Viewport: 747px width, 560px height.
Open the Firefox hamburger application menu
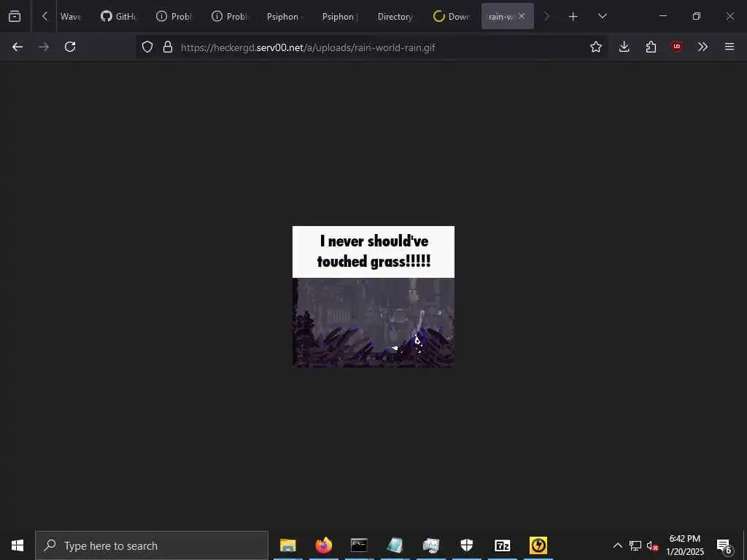coord(729,47)
